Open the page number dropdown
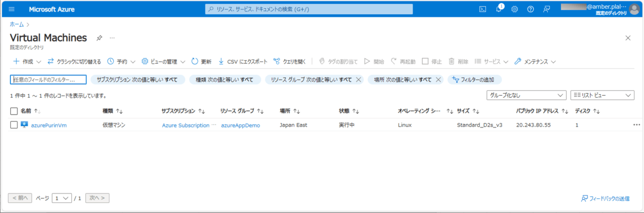Screen dimensions: 644x213 (x=62, y=198)
